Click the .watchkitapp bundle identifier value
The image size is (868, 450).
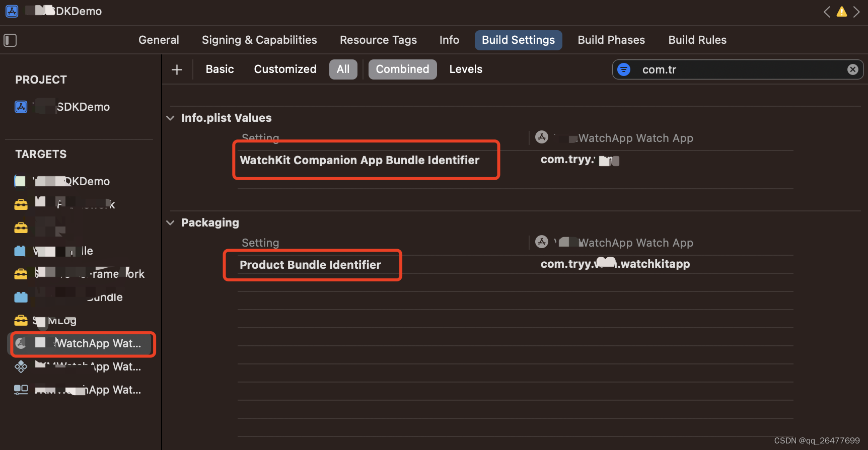tap(615, 264)
